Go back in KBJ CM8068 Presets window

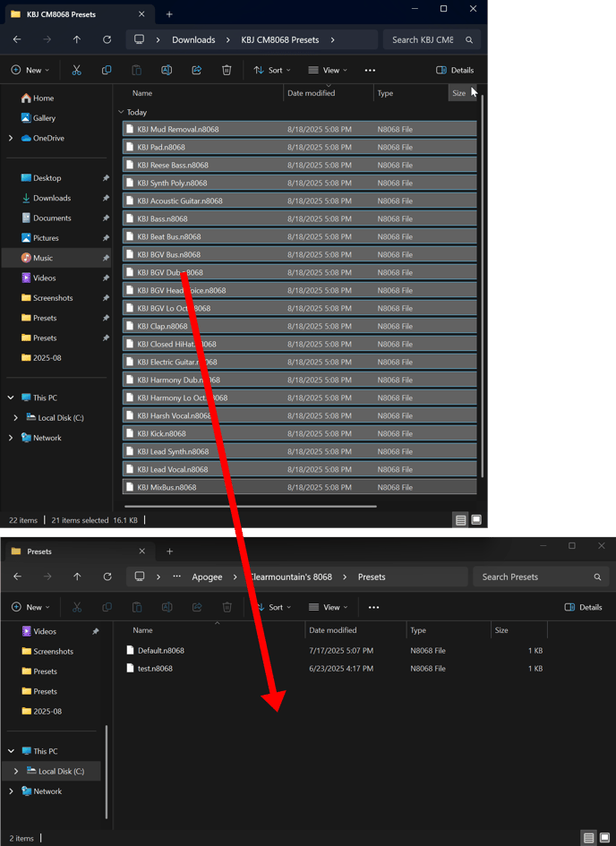[17, 39]
